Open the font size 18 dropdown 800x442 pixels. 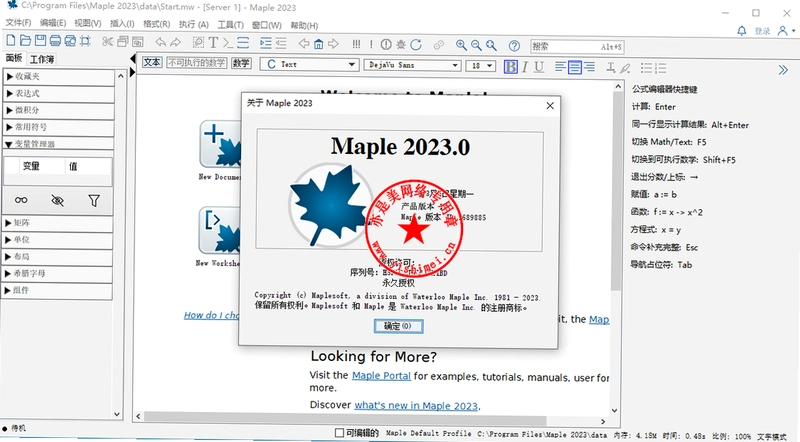(x=481, y=66)
